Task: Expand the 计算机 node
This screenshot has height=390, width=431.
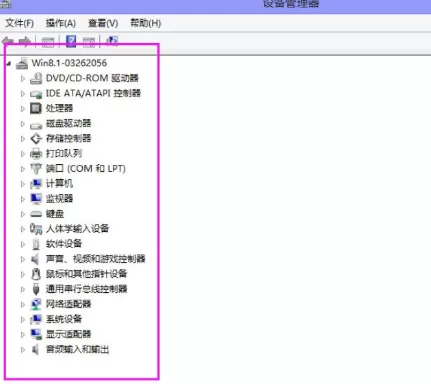Action: click(x=23, y=184)
